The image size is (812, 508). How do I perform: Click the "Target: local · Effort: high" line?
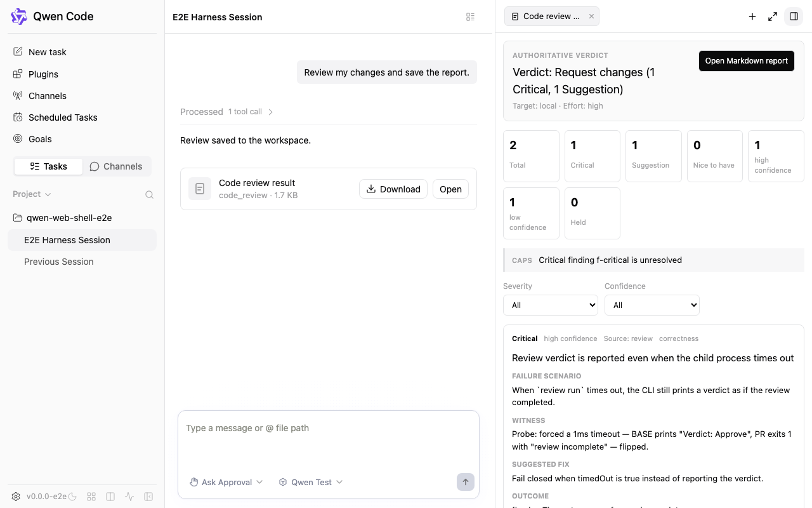558,106
